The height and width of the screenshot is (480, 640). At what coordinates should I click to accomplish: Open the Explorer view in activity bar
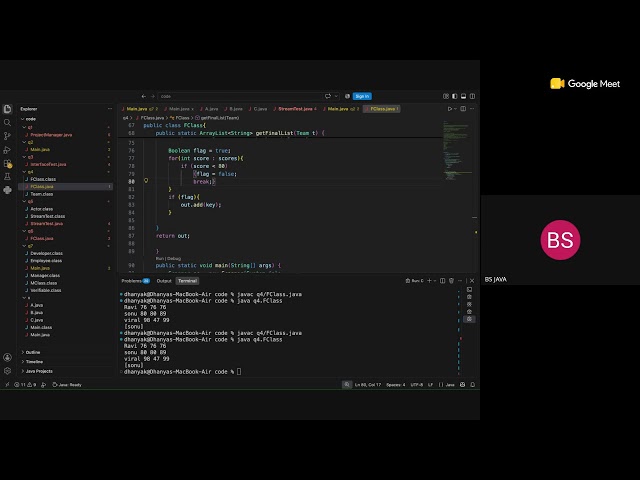[7, 109]
